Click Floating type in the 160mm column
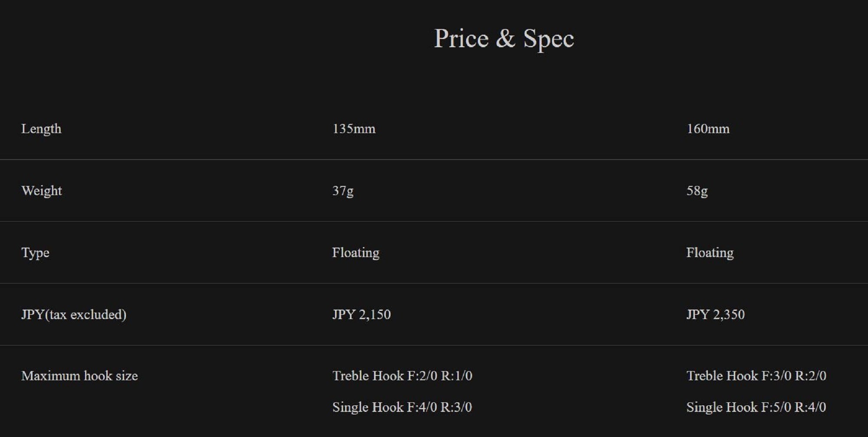The image size is (868, 437). 710,253
